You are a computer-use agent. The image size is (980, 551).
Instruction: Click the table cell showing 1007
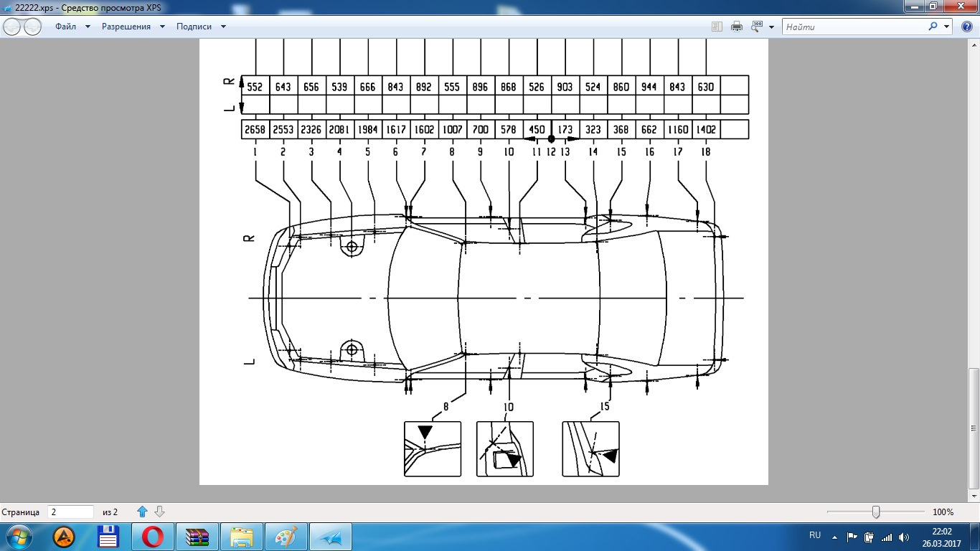[x=453, y=130]
